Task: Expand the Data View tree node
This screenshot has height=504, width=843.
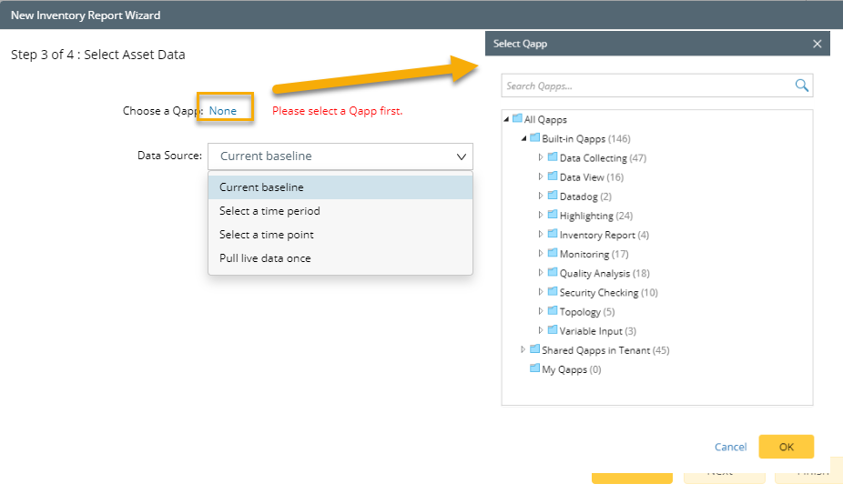Action: click(x=541, y=176)
